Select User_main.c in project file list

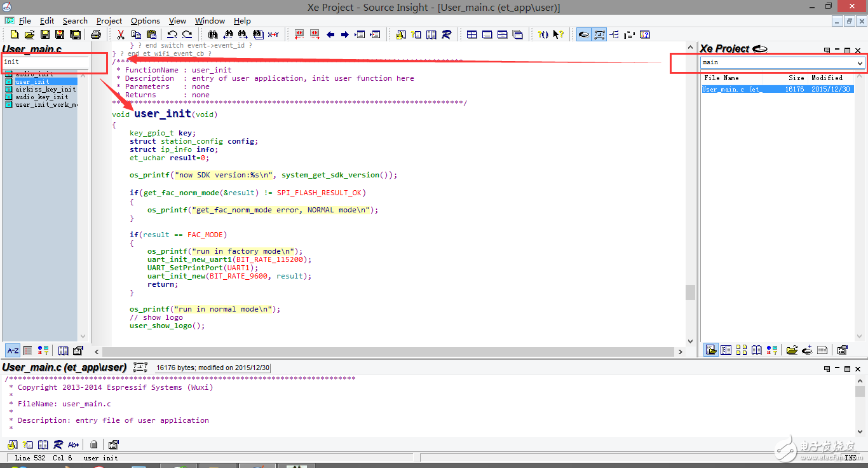(x=777, y=89)
